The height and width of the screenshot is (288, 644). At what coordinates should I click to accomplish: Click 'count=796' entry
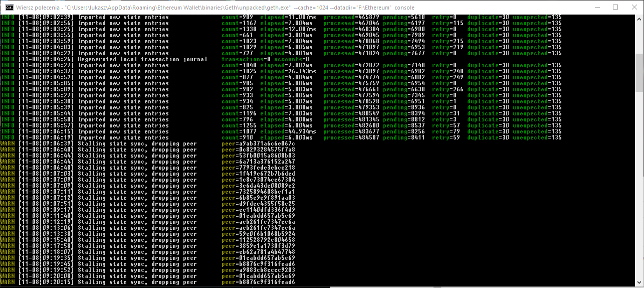[237, 119]
